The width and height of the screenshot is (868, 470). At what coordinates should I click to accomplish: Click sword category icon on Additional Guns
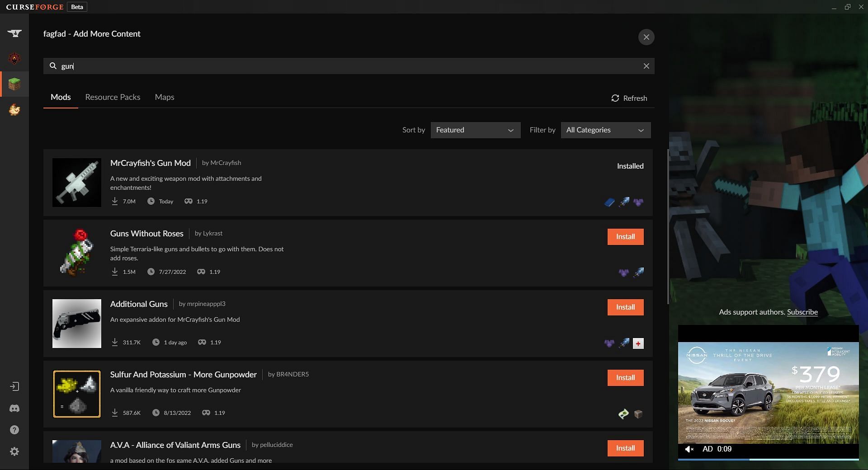(624, 343)
